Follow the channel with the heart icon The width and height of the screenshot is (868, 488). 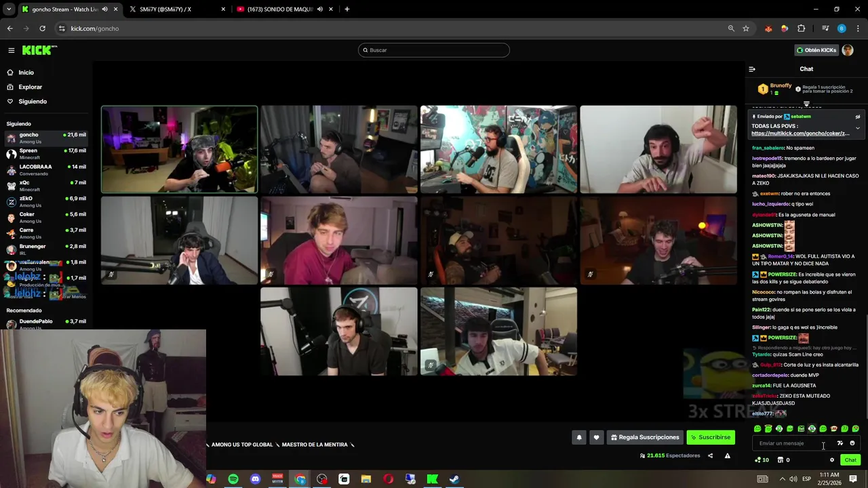point(596,437)
